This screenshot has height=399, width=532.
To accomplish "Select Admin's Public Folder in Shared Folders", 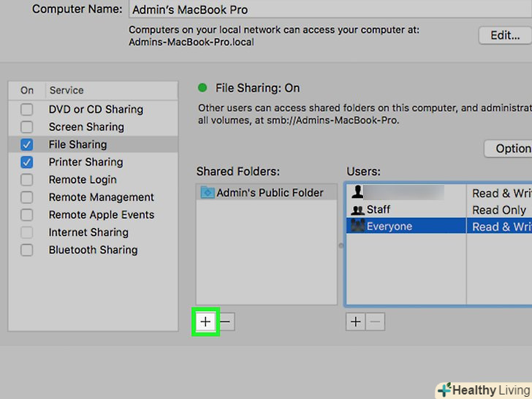I will click(x=267, y=192).
